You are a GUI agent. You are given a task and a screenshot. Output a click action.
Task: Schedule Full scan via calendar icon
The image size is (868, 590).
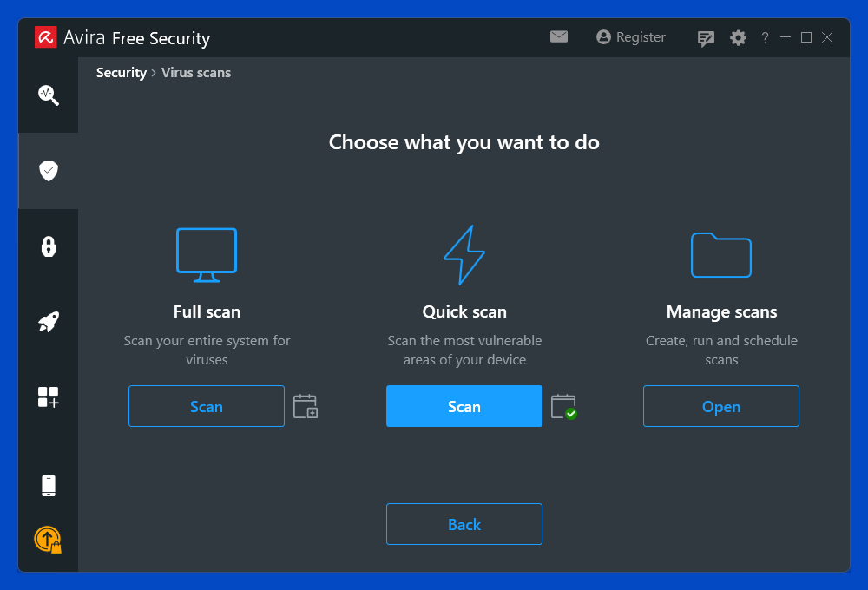coord(305,406)
